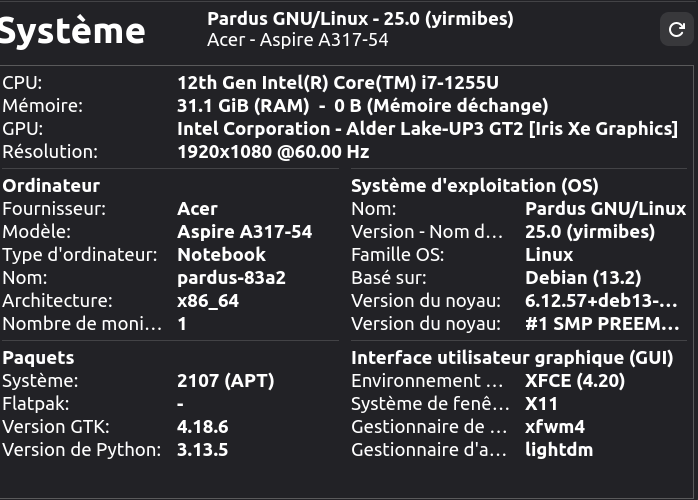Click the Acer - Aspire A317-54 subtitle

pos(297,40)
